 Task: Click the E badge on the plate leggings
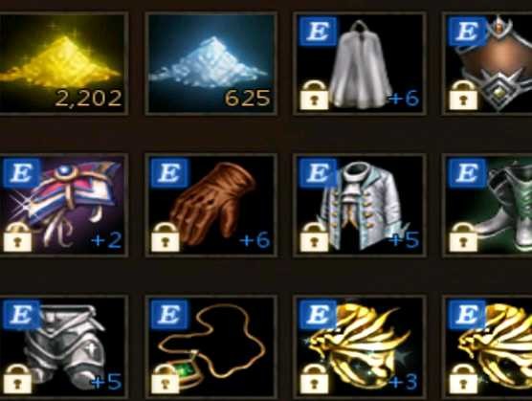pyautogui.click(x=21, y=315)
